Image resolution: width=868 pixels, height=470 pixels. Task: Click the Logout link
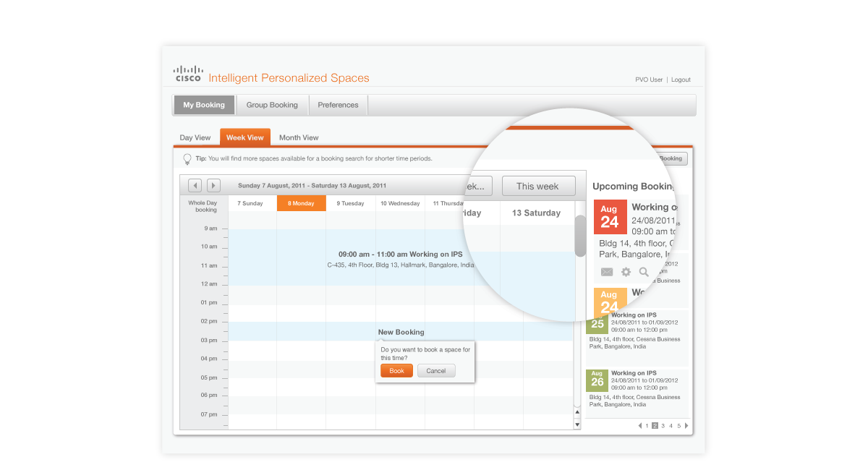681,80
